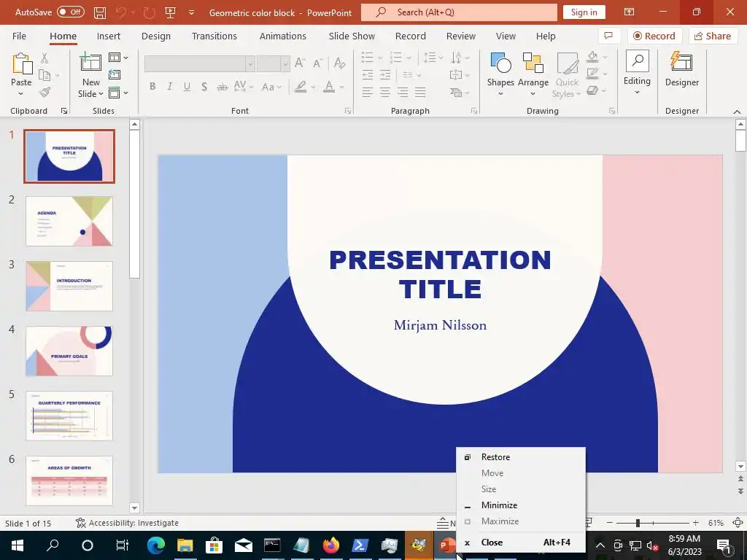Toggle Justify paragraph alignment

click(420, 92)
